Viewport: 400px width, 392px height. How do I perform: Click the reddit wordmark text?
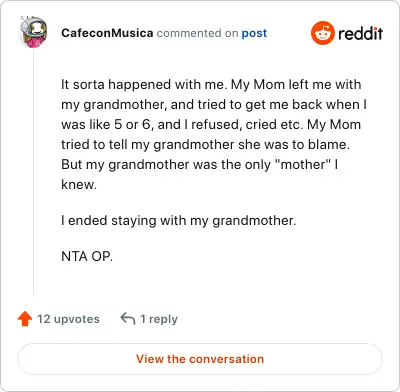[360, 33]
